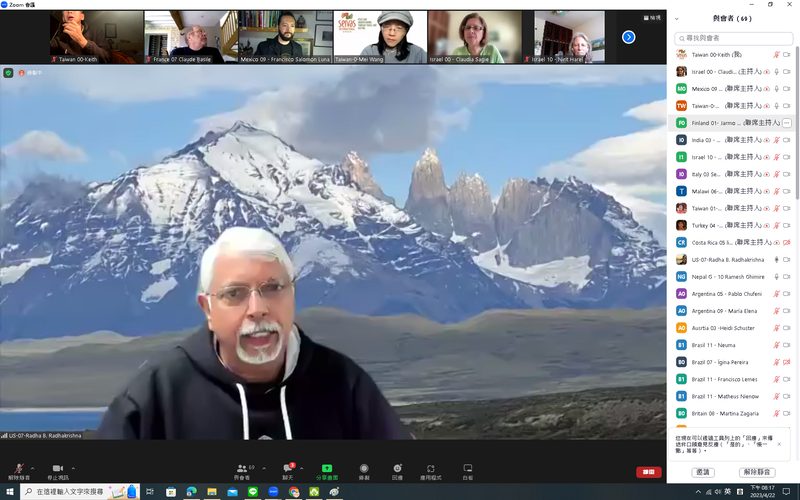This screenshot has width=800, height=500.
Task: Select the Taiwan 00-Keith video thumbnail
Action: coord(96,37)
